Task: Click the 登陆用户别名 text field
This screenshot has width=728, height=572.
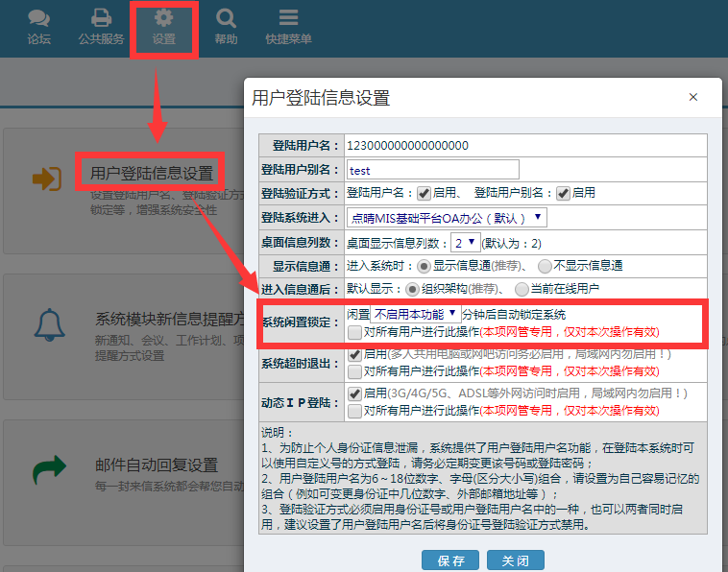Action: coord(432,170)
